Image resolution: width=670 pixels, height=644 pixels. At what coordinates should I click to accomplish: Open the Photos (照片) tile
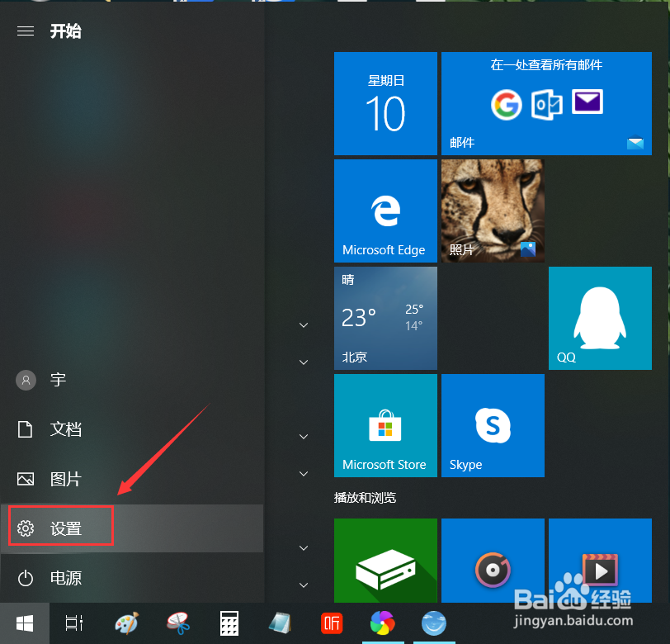(493, 211)
